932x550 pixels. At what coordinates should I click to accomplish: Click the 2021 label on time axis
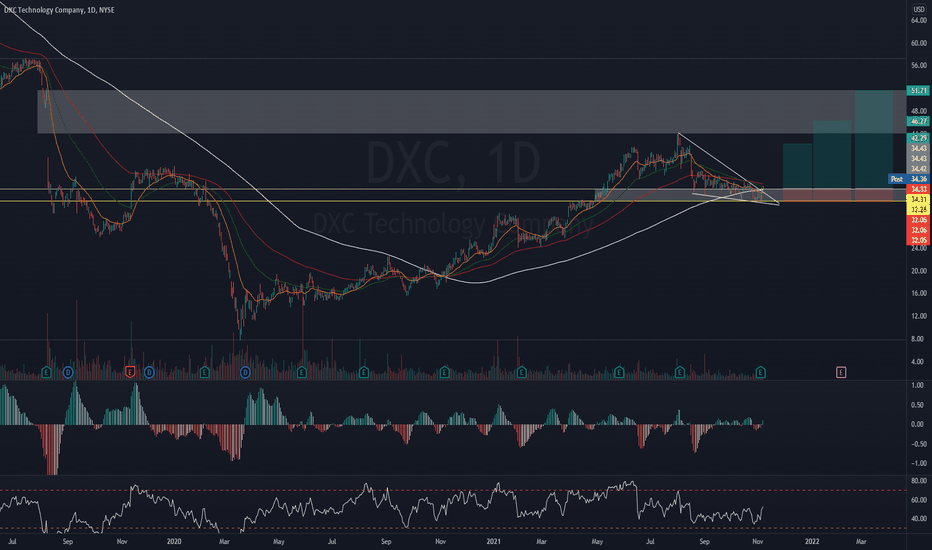493,542
